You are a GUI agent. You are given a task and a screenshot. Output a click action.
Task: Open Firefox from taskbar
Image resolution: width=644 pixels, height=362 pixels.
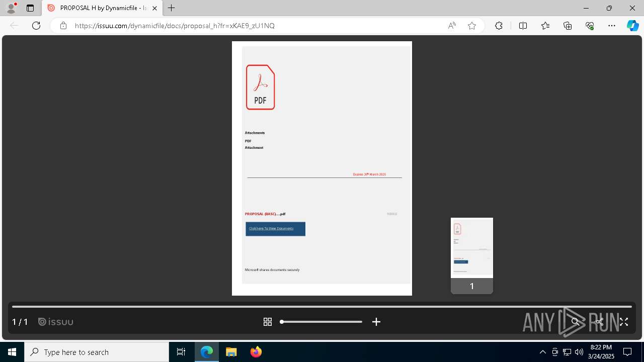point(256,352)
